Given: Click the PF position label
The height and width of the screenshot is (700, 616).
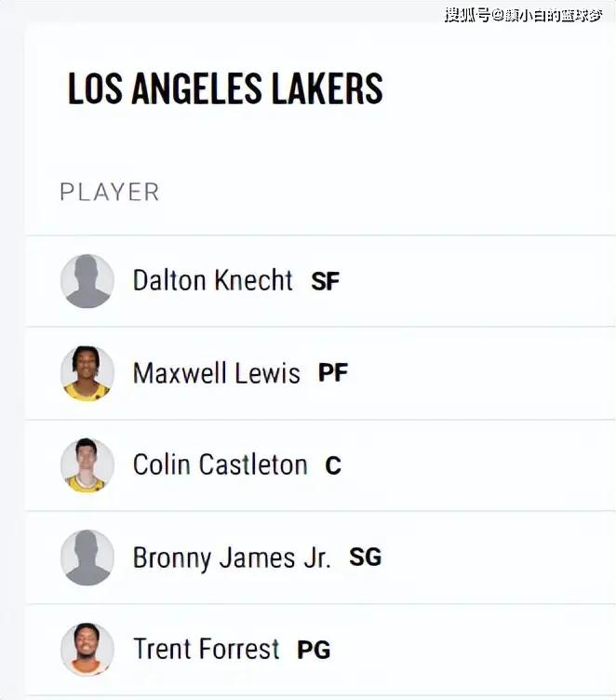Looking at the screenshot, I should tap(332, 373).
